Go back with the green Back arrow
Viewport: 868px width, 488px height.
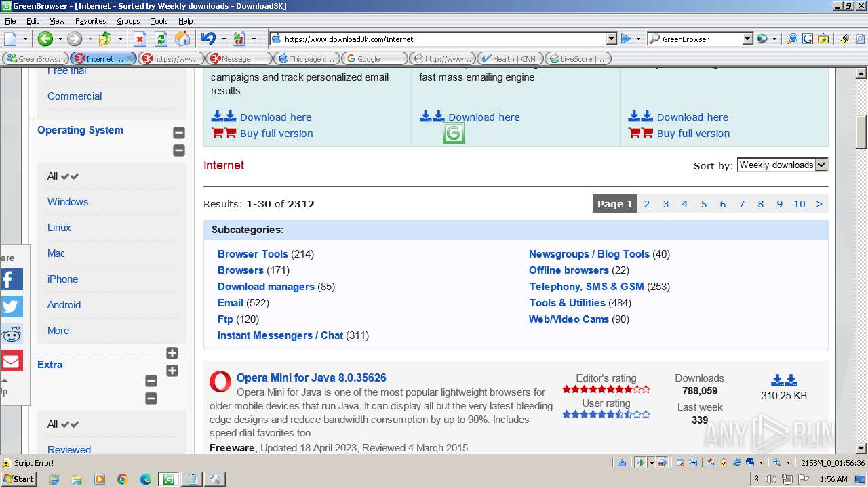45,39
